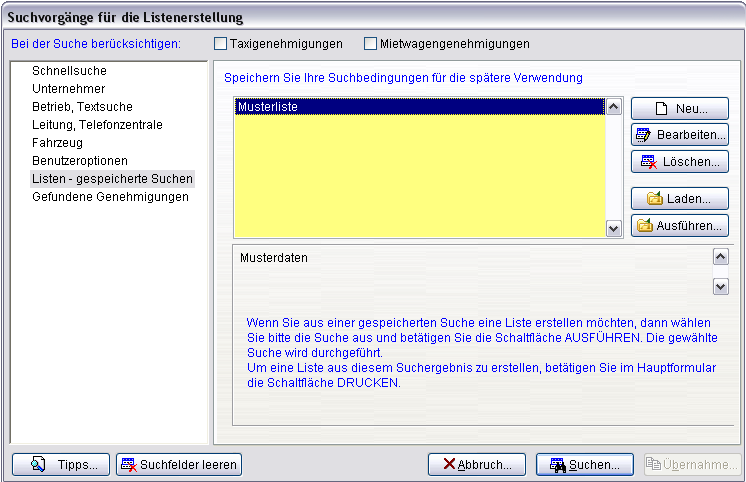The width and height of the screenshot is (746, 482).
Task: Select the Musterliste entry in the list
Action: [268, 106]
